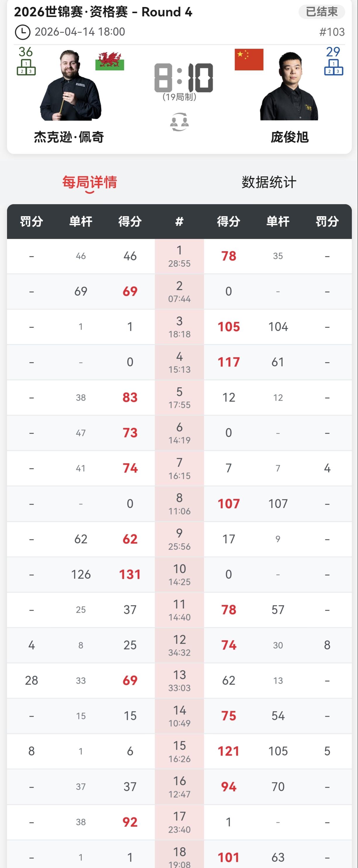
Task: Tap the Wales dragon flag
Action: (110, 61)
